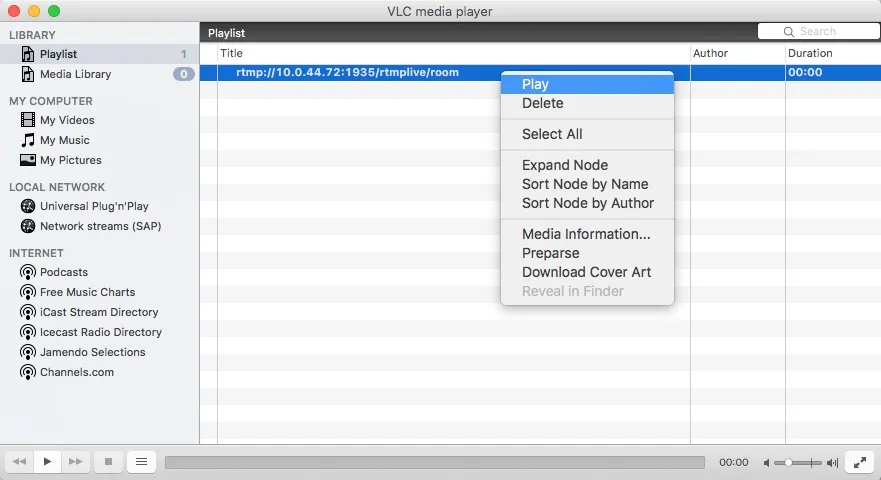Select iCast Stream Directory sidebar entry
Screen dimensions: 881x480
[x=99, y=313]
